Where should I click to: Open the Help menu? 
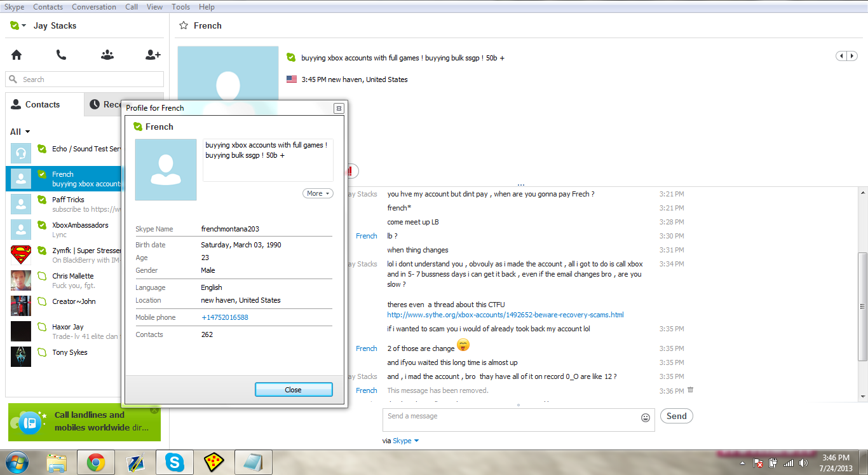click(207, 7)
